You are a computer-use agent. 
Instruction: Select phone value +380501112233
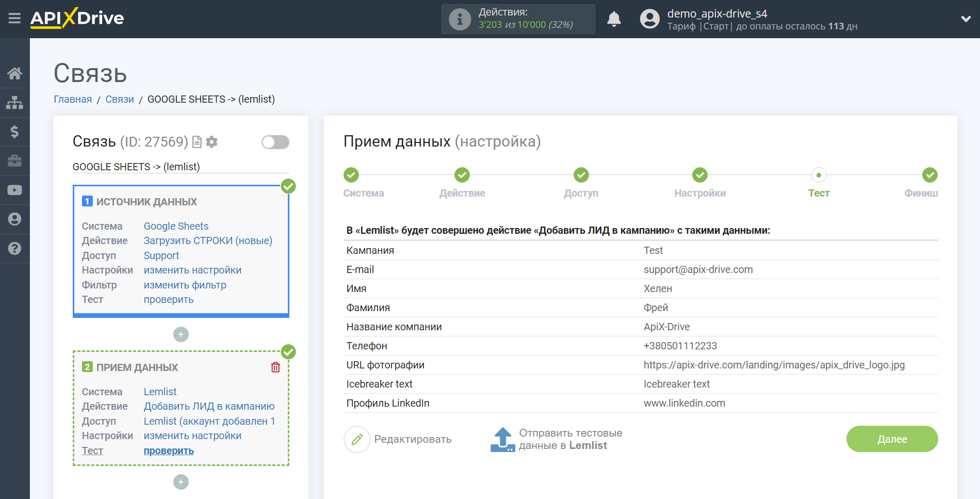click(680, 346)
